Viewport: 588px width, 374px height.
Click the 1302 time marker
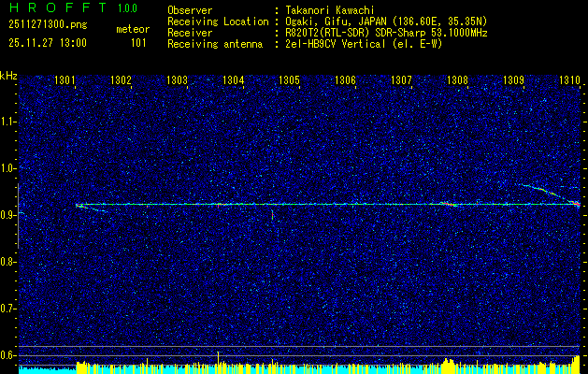click(x=121, y=79)
